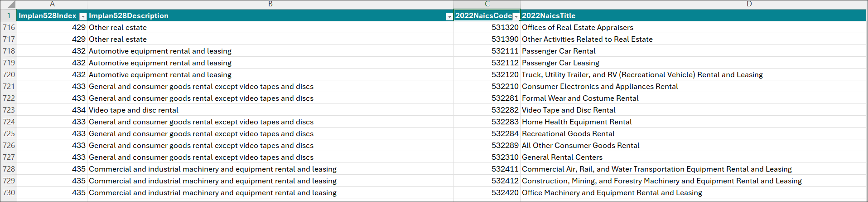The height and width of the screenshot is (202, 868).
Task: Open the Implan528Description filter dropdown
Action: (449, 16)
